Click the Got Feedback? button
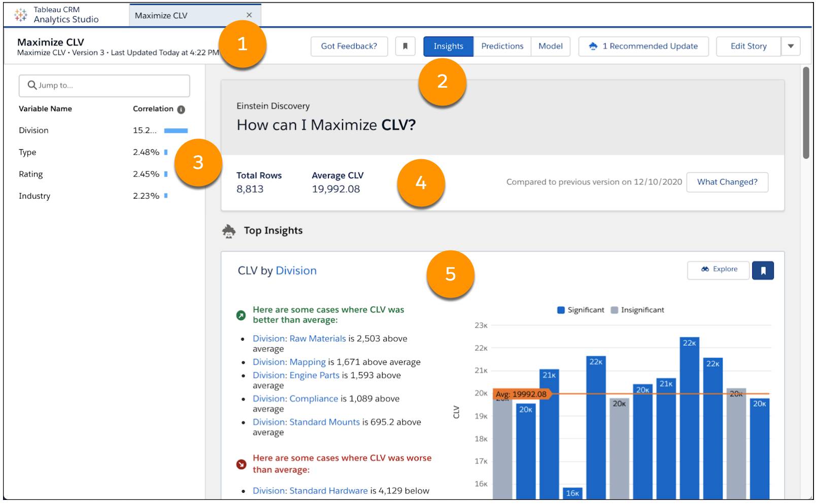 coord(349,46)
